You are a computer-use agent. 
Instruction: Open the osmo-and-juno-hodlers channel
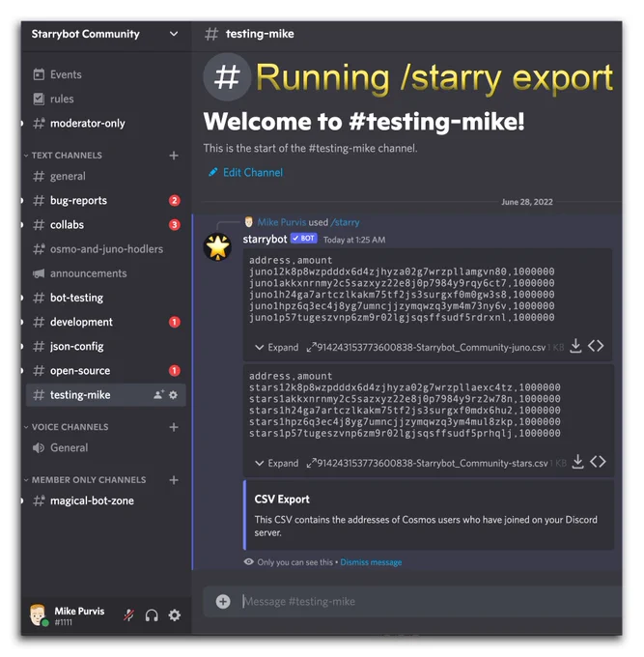click(x=98, y=249)
